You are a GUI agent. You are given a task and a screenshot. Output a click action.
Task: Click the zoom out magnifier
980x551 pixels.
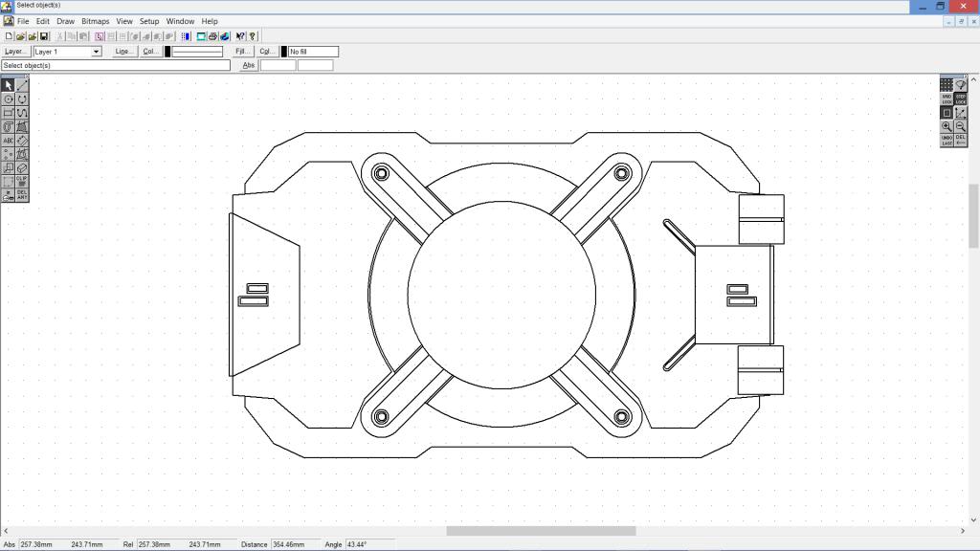click(961, 126)
